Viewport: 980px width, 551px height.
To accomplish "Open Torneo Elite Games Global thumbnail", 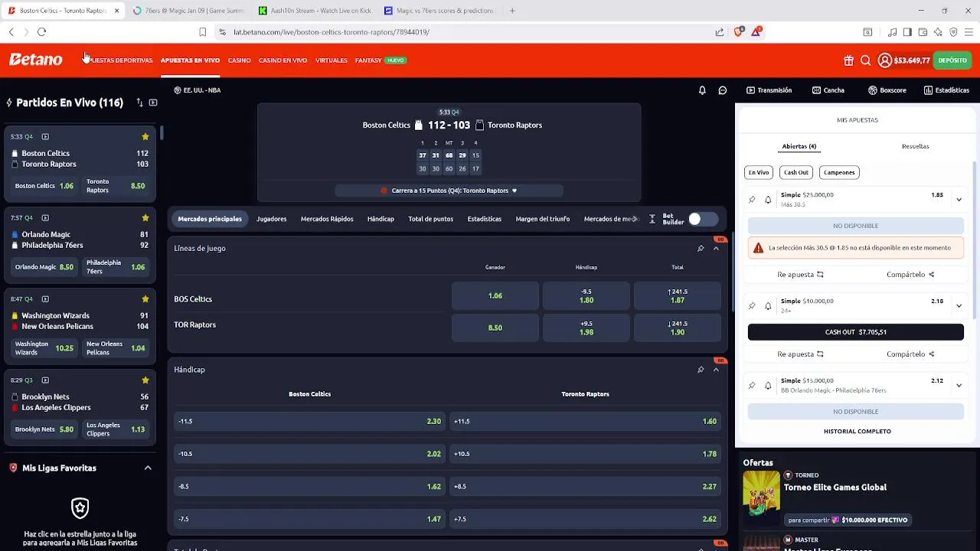I will (761, 499).
